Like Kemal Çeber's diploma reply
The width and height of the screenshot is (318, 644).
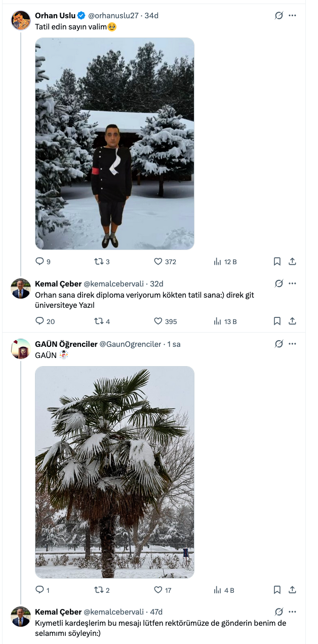coord(158,321)
